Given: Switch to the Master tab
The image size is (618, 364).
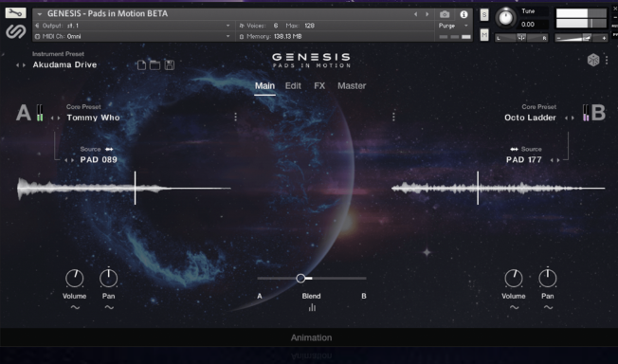Looking at the screenshot, I should click(x=352, y=86).
